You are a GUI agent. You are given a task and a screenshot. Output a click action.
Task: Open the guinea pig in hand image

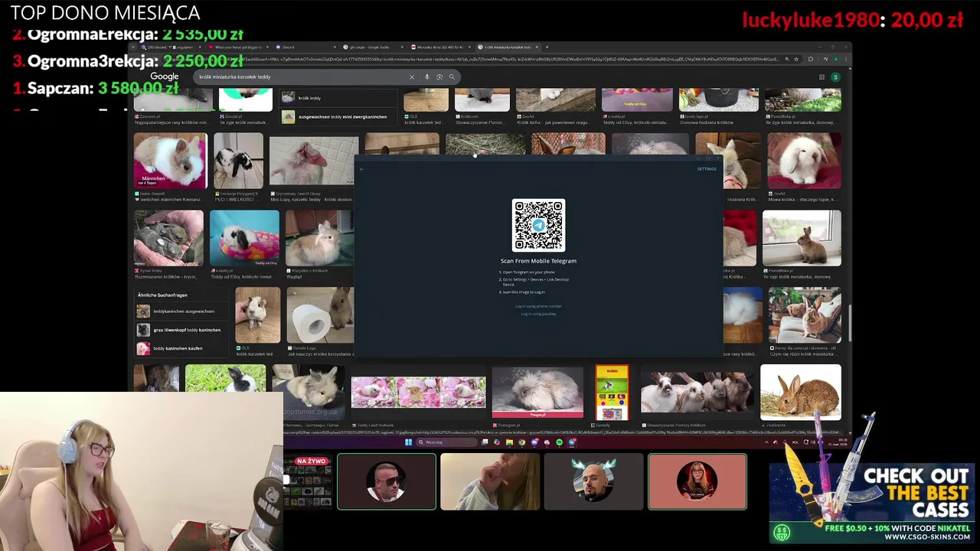[258, 315]
